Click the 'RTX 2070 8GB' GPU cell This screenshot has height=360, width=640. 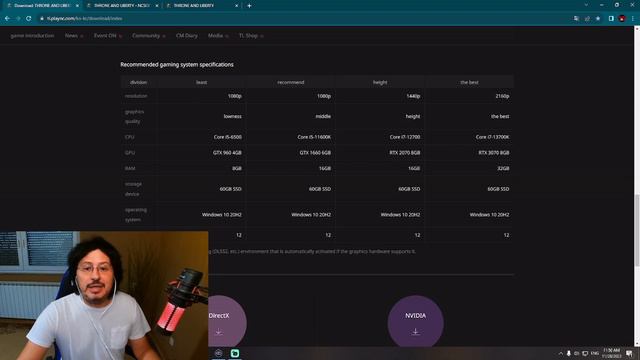point(405,153)
